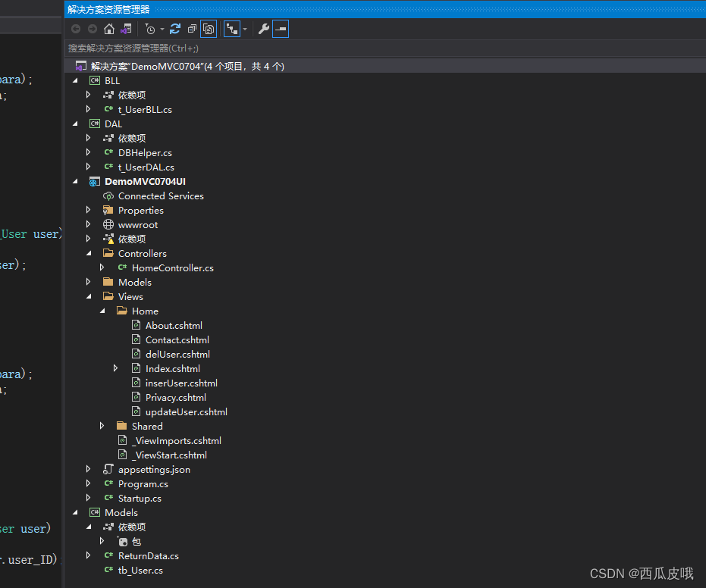Click the Home icon in Solution Explorer toolbar

(x=110, y=29)
